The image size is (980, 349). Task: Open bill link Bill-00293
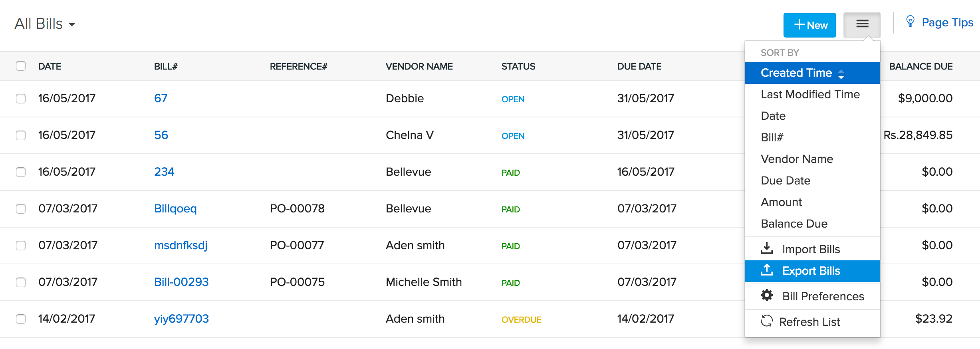(181, 282)
